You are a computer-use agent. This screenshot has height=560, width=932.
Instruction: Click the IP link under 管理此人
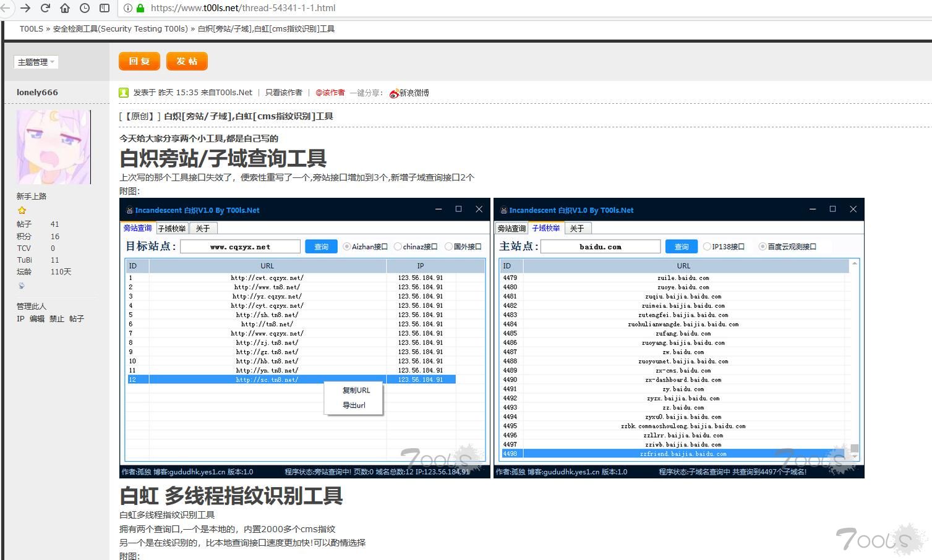[20, 319]
